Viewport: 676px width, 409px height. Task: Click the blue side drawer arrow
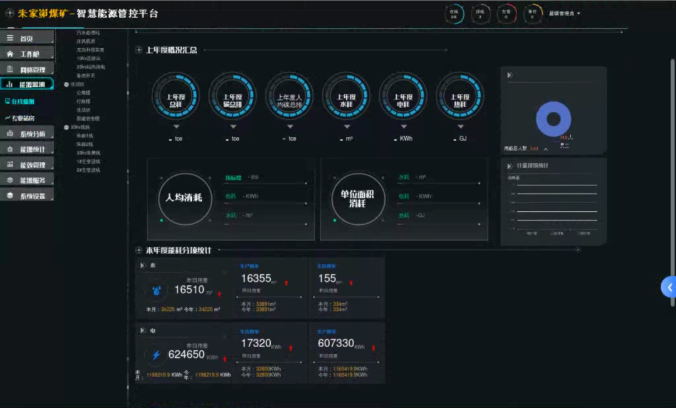(668, 287)
